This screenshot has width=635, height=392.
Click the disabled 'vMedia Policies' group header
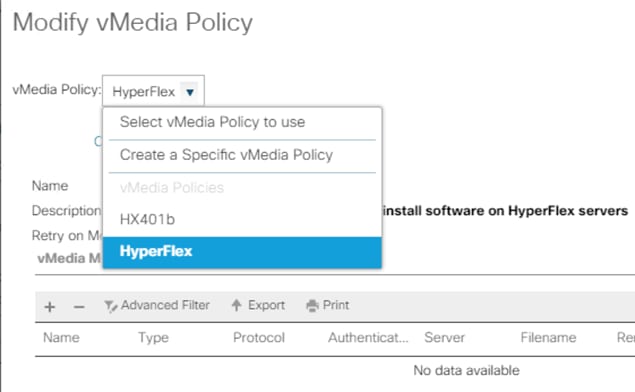click(x=172, y=187)
